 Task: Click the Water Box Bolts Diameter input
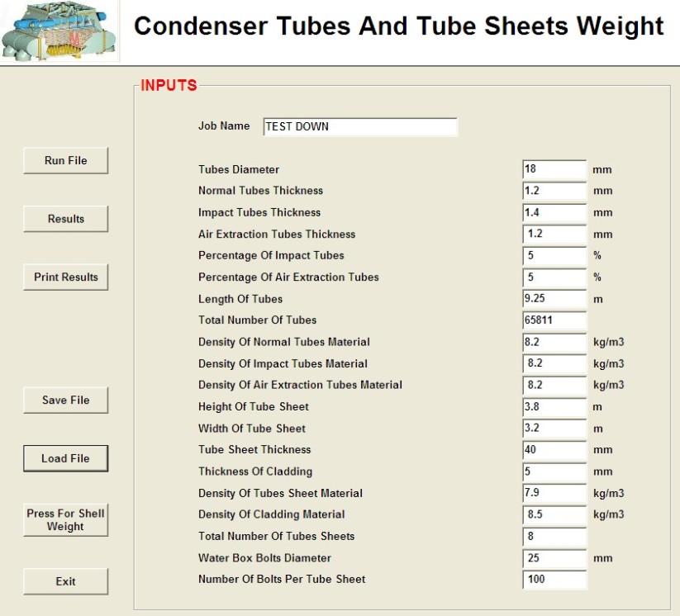click(x=554, y=558)
